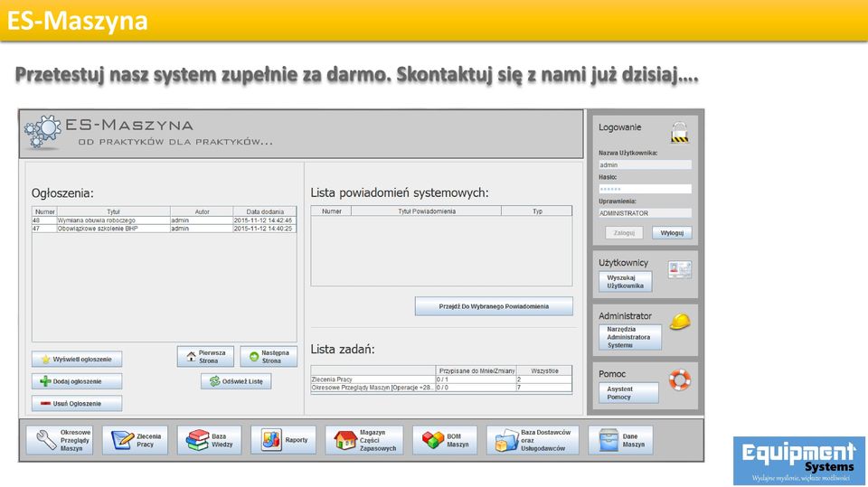868x487 pixels.
Task: Click date cell '2015-11-12 14:42:46'
Action: click(x=265, y=220)
